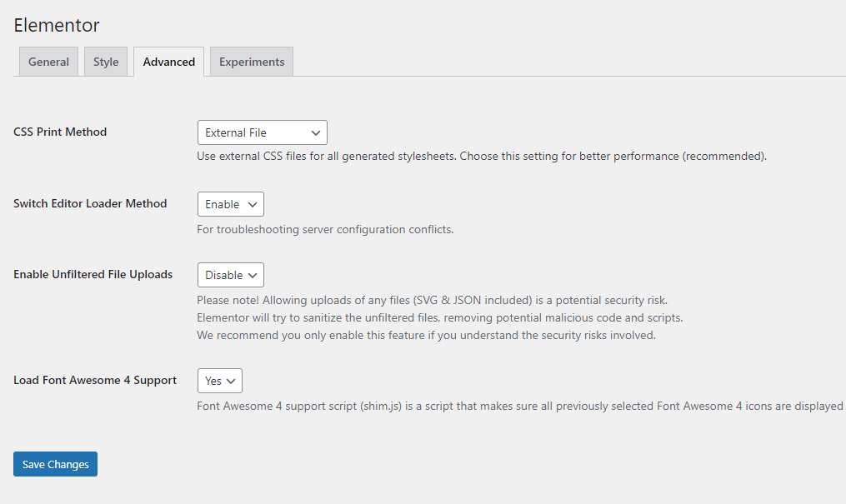This screenshot has height=504, width=846.
Task: Click the troubleshooting server configuration conflicts text
Action: coord(325,229)
